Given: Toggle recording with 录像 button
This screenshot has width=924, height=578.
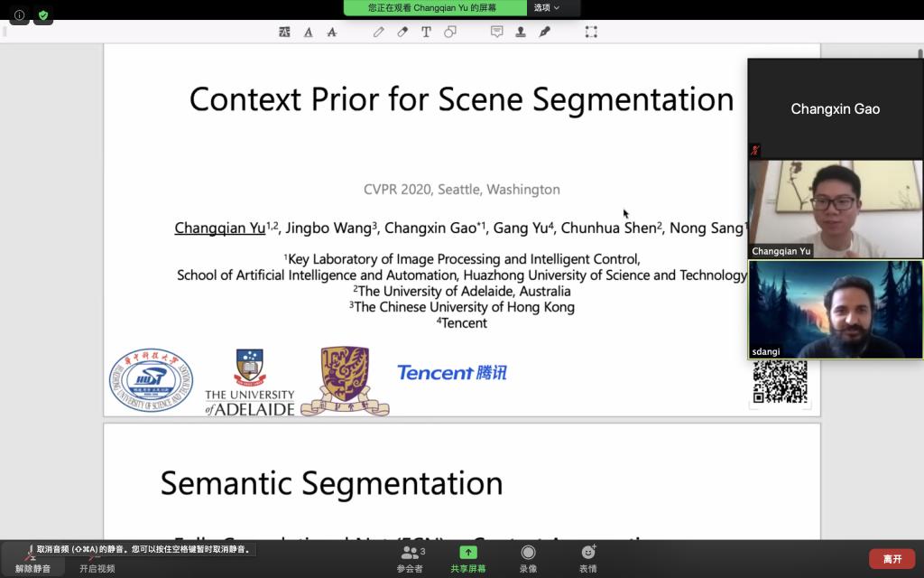Looking at the screenshot, I should 528,558.
